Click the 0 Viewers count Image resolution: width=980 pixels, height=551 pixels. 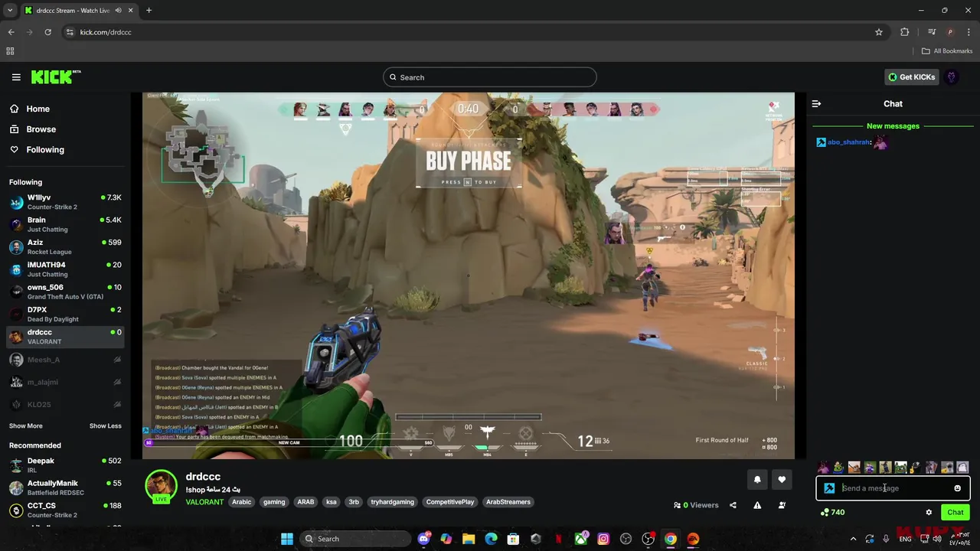(x=696, y=505)
